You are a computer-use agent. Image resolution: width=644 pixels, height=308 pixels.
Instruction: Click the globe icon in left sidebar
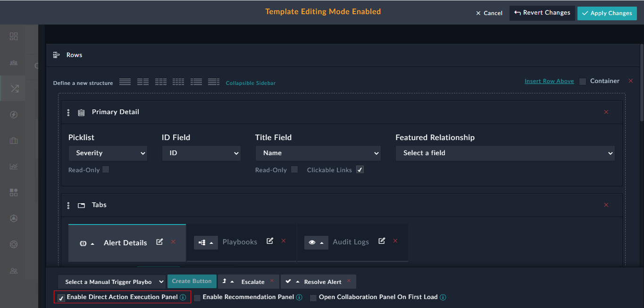pyautogui.click(x=13, y=244)
